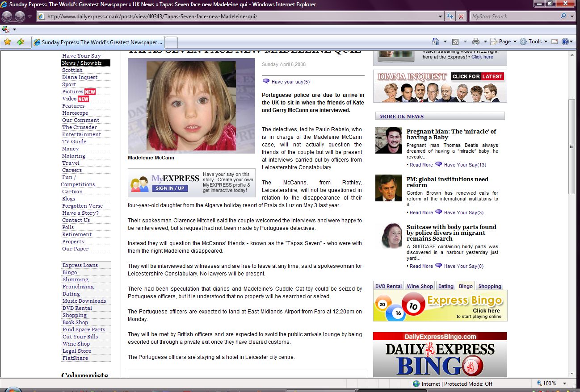The height and width of the screenshot is (392, 580).
Task: Click in the MyStart Search box
Action: coord(514,17)
